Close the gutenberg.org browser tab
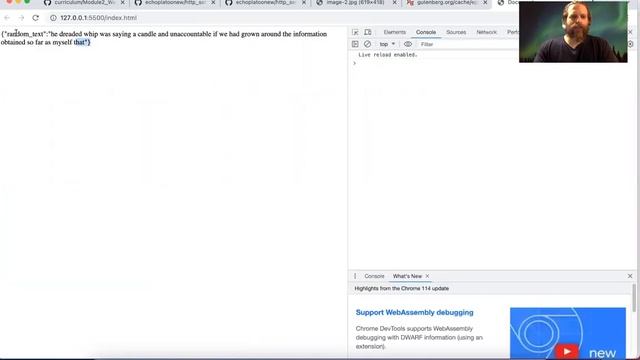The height and width of the screenshot is (360, 640). pos(485,2)
